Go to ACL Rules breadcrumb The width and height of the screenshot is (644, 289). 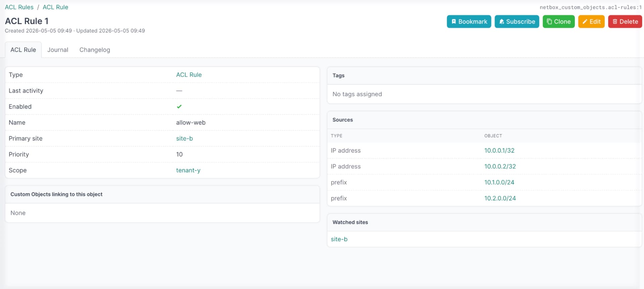[19, 7]
